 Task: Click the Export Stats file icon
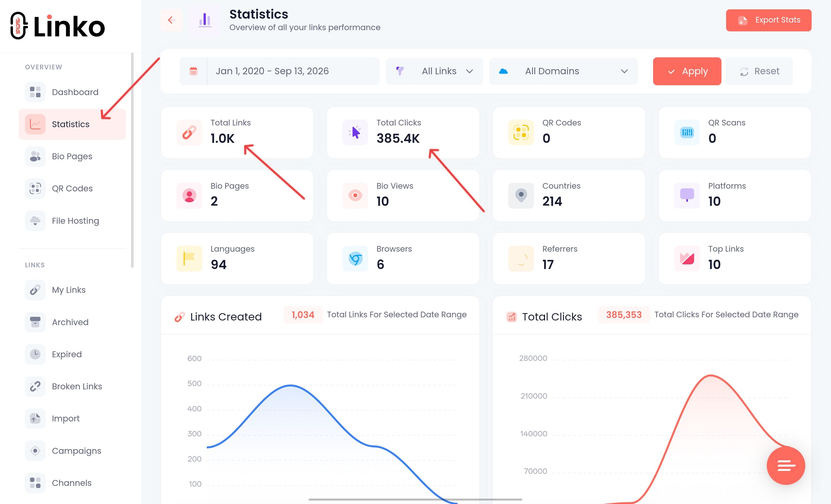tap(742, 20)
